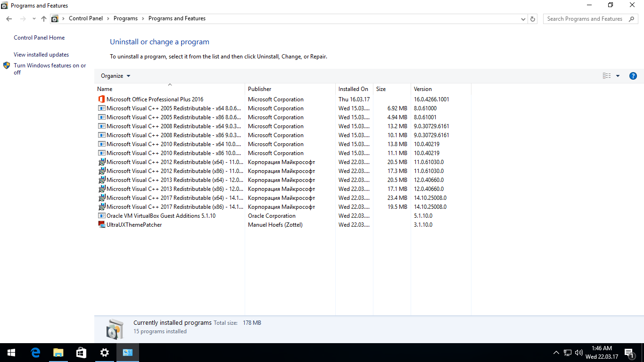Go back with the Back arrow
644x362 pixels.
point(9,19)
